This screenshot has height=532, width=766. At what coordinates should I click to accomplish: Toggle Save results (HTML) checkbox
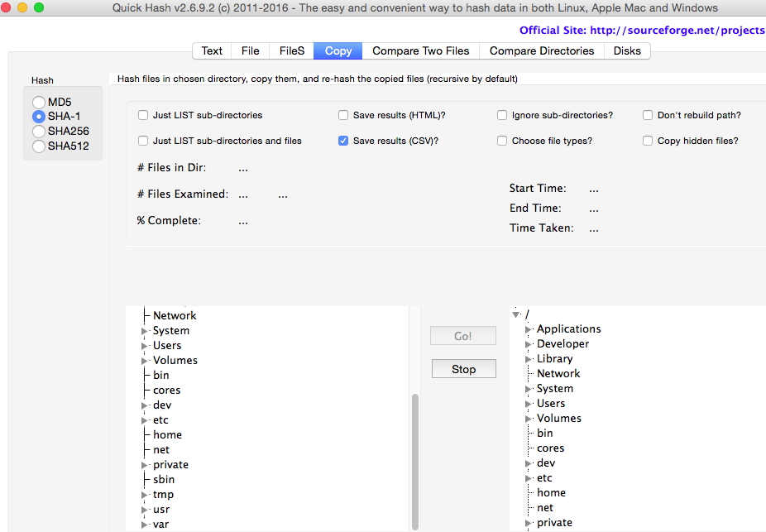343,116
